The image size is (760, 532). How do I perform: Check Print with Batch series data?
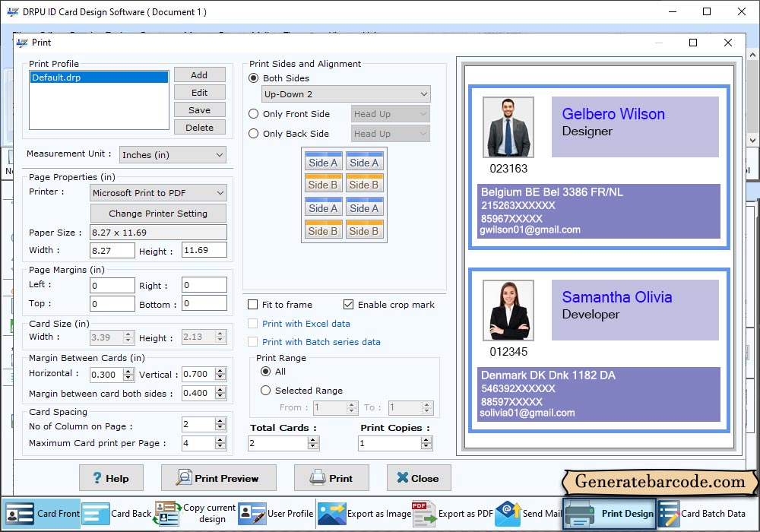[252, 342]
